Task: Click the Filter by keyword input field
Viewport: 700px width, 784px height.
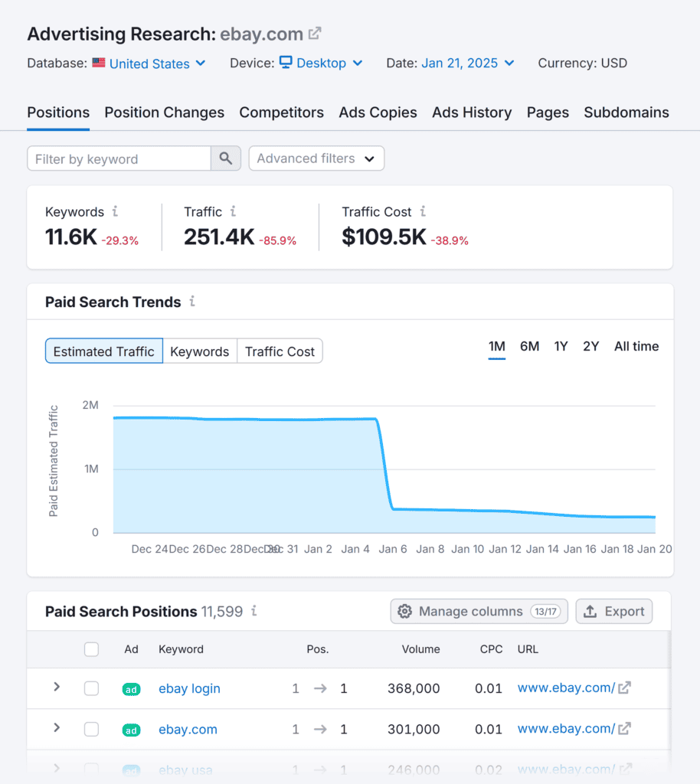Action: point(119,158)
